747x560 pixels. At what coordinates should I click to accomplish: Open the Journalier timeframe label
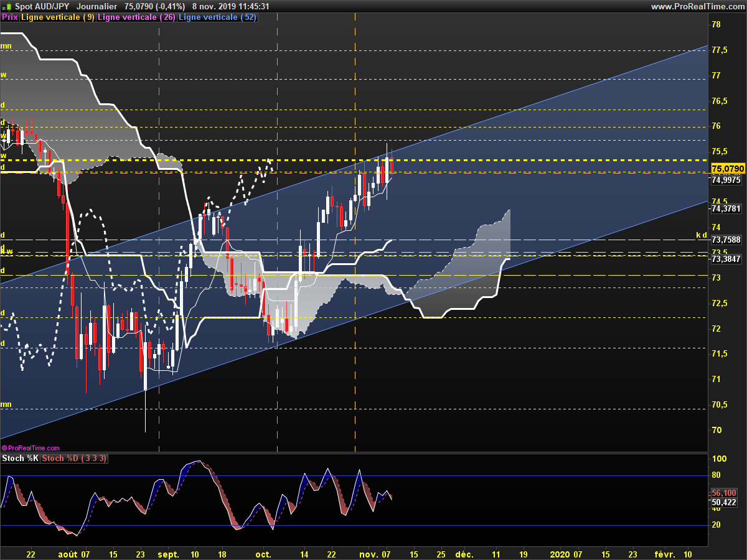96,6
